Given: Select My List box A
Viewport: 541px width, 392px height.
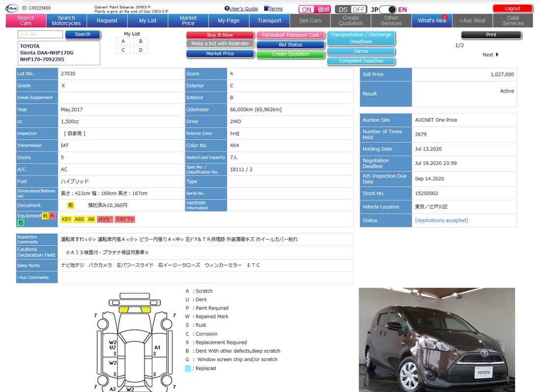Looking at the screenshot, I should point(123,41).
